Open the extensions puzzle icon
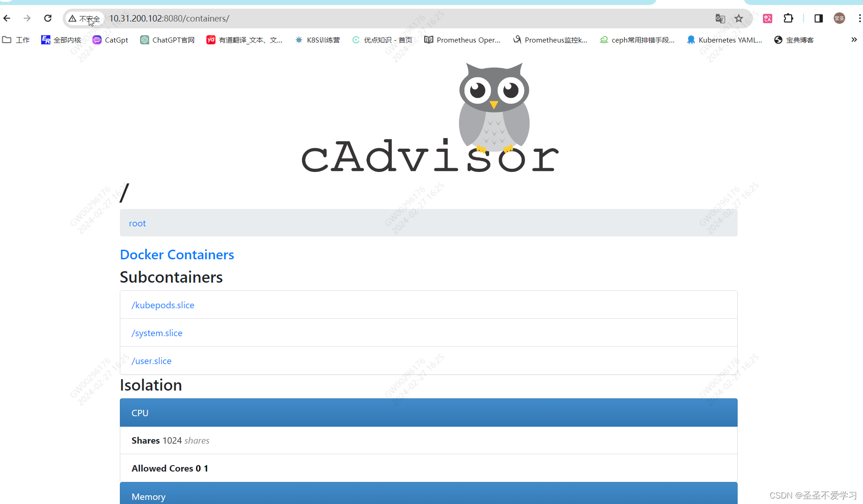863x504 pixels. [788, 19]
